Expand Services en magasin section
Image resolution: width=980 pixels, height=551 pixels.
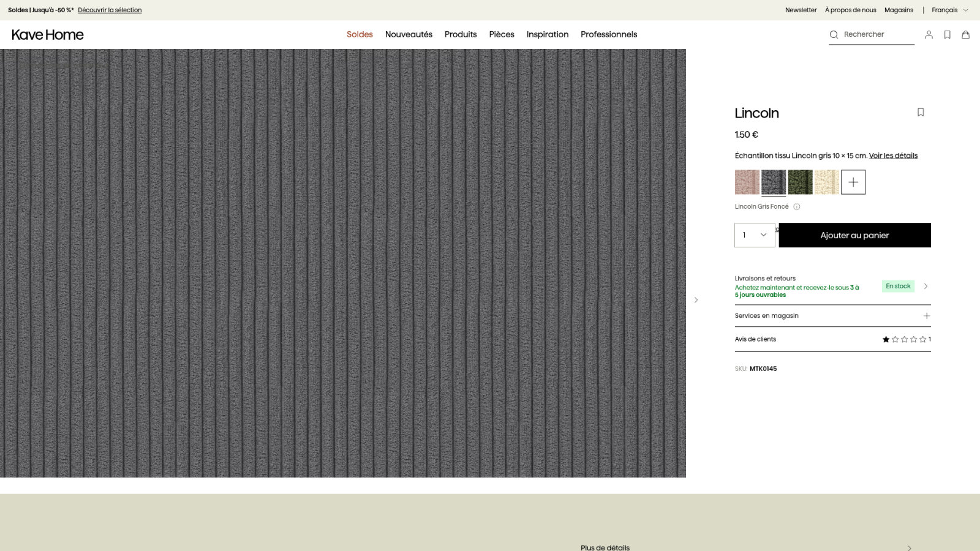click(x=833, y=316)
